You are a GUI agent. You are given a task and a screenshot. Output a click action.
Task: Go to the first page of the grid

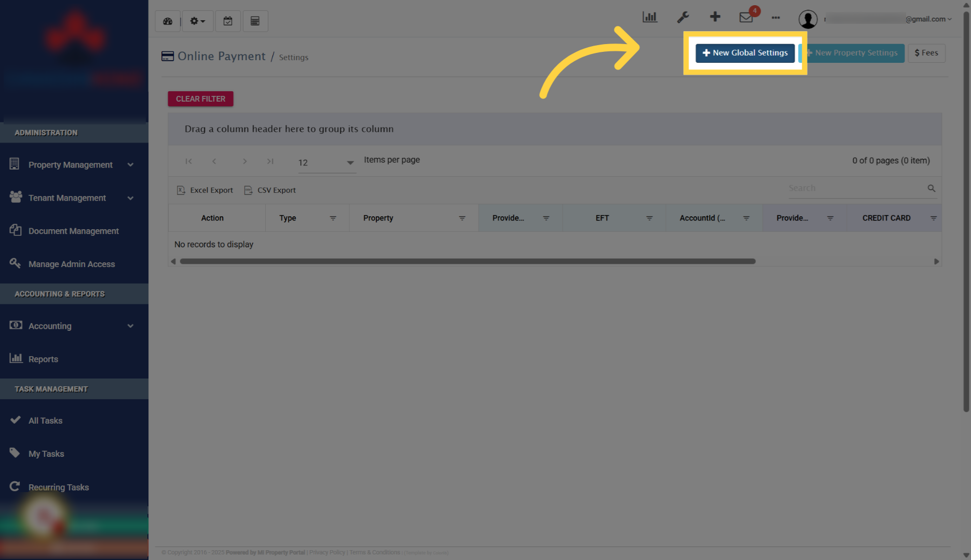point(189,161)
